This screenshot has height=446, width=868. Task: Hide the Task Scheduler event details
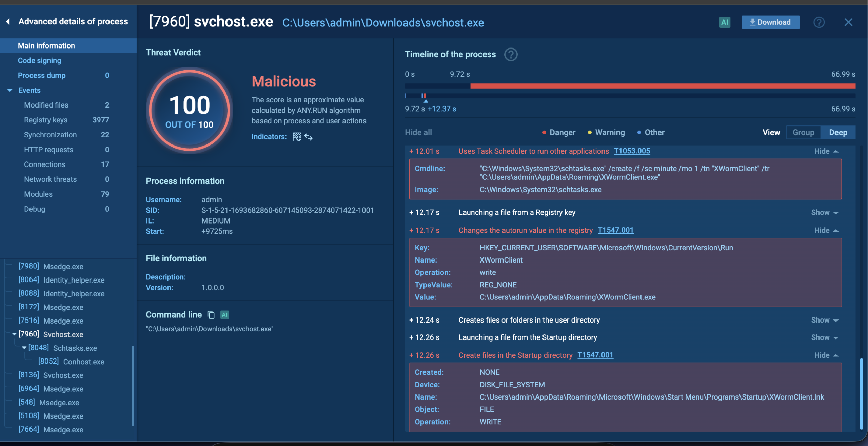826,151
